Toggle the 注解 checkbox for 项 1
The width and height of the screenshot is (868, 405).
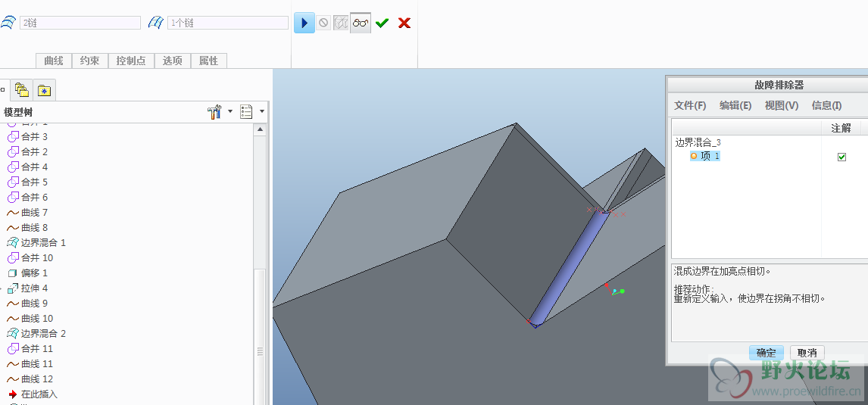[x=841, y=157]
